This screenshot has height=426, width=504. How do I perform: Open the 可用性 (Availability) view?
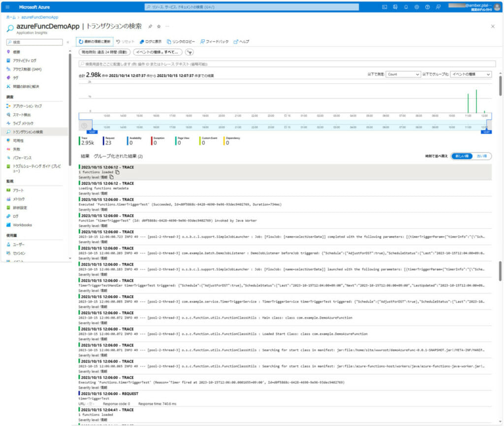18,140
